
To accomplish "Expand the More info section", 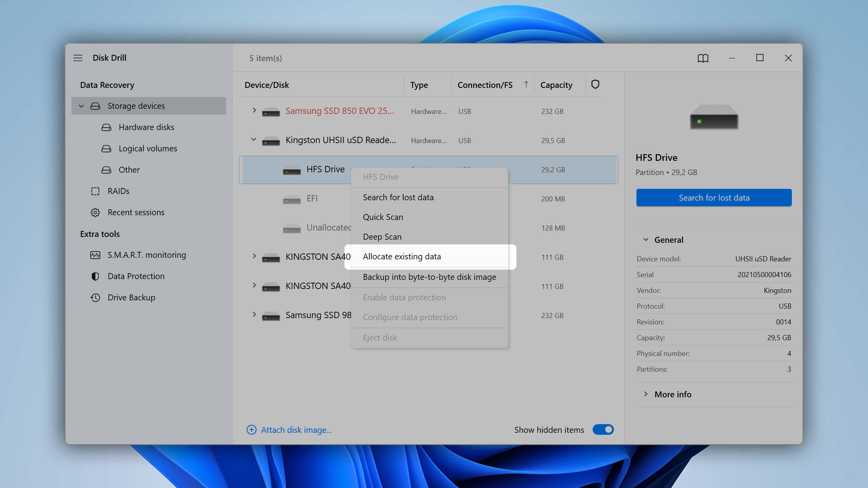I will (646, 394).
